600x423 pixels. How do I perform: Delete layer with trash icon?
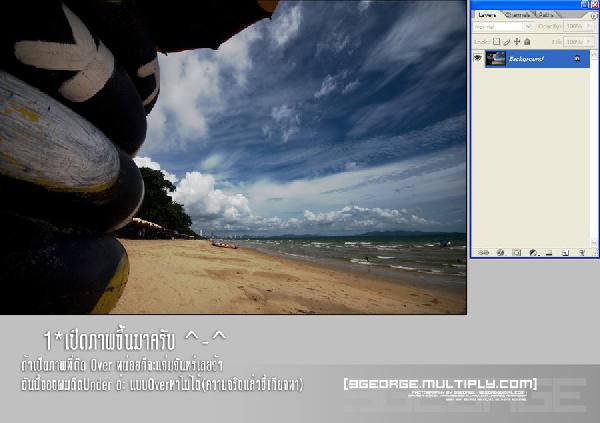[582, 253]
